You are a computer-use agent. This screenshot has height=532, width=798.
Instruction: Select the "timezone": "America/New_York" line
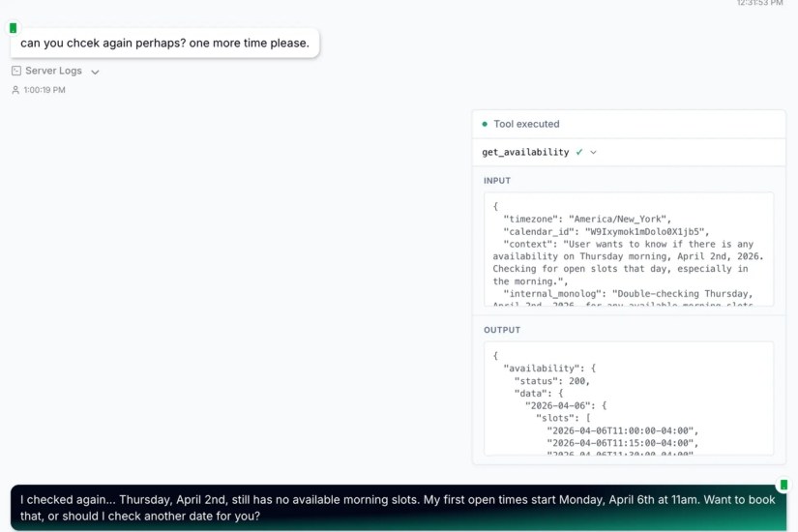click(587, 219)
